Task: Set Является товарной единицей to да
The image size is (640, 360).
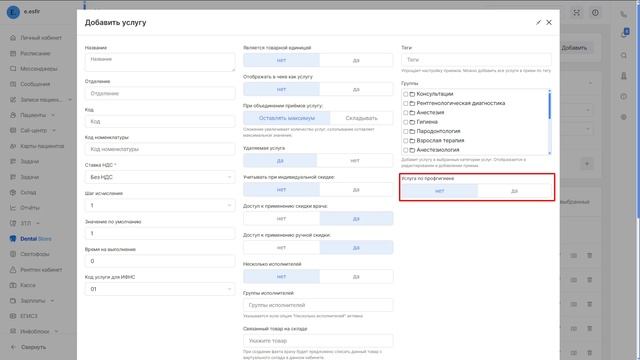Action: pyautogui.click(x=356, y=60)
